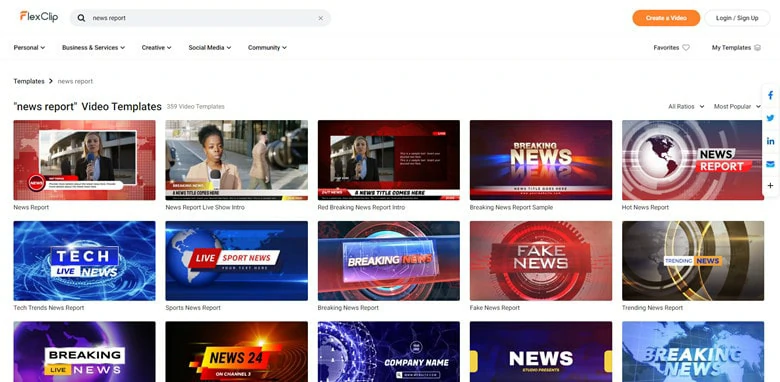The image size is (780, 382).
Task: Click the FlexClip logo
Action: pyautogui.click(x=39, y=16)
